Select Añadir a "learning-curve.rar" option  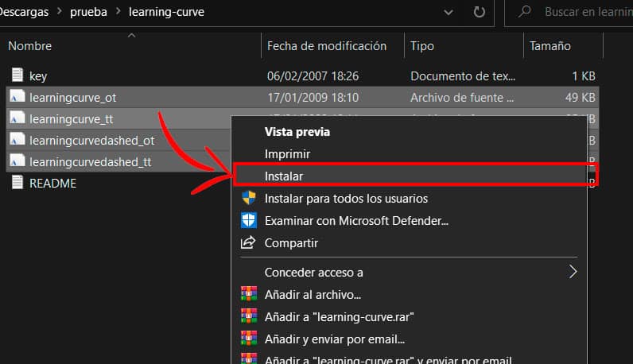[x=340, y=316]
